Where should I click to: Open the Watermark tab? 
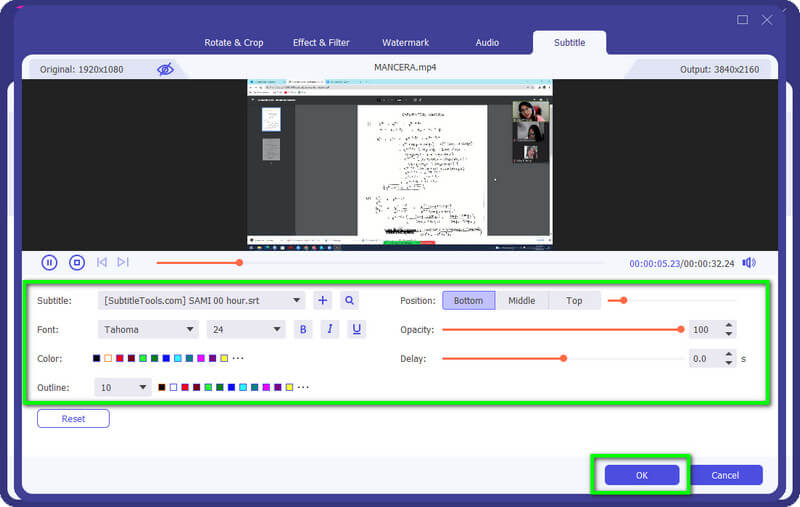405,43
